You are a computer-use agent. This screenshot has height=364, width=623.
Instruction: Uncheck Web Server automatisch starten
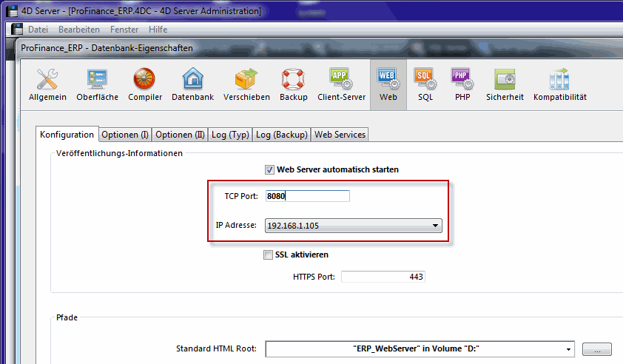click(x=269, y=169)
